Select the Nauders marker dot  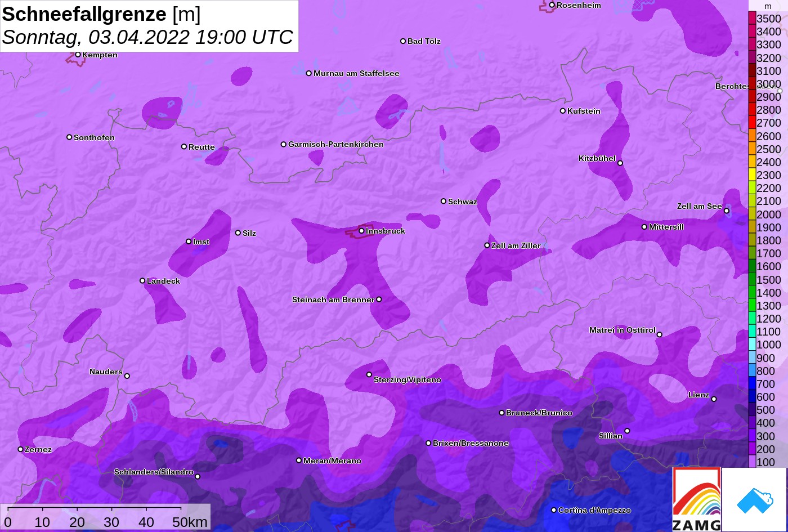[x=127, y=376]
